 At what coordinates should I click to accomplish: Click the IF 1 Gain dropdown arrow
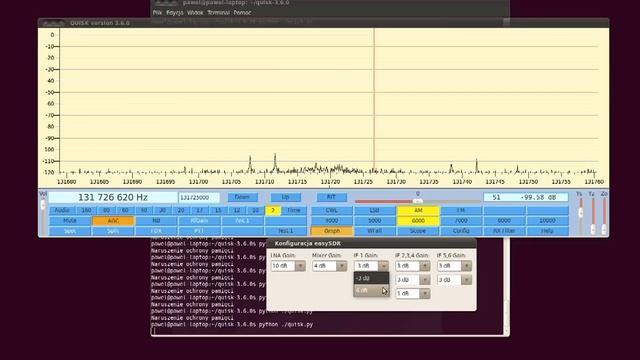tap(383, 266)
